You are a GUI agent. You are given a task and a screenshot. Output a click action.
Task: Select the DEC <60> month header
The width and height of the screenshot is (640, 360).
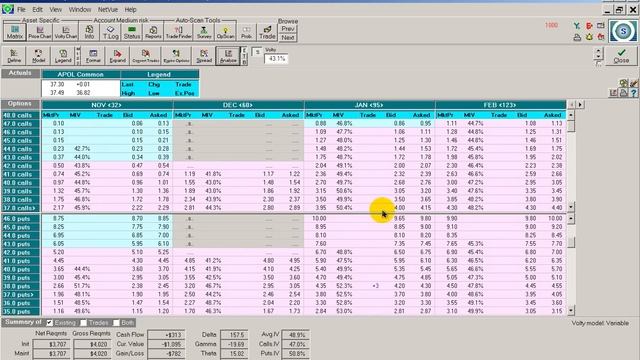[x=238, y=105]
